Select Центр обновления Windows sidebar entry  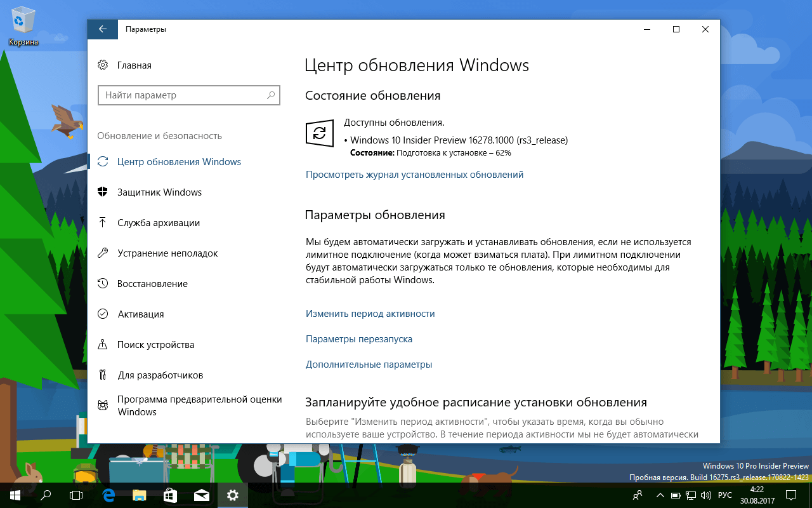(x=178, y=161)
